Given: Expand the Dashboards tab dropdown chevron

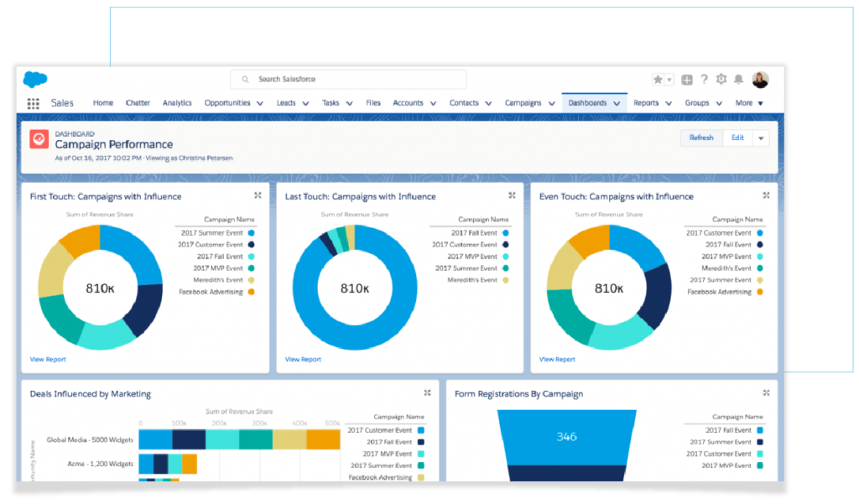Looking at the screenshot, I should coord(617,103).
